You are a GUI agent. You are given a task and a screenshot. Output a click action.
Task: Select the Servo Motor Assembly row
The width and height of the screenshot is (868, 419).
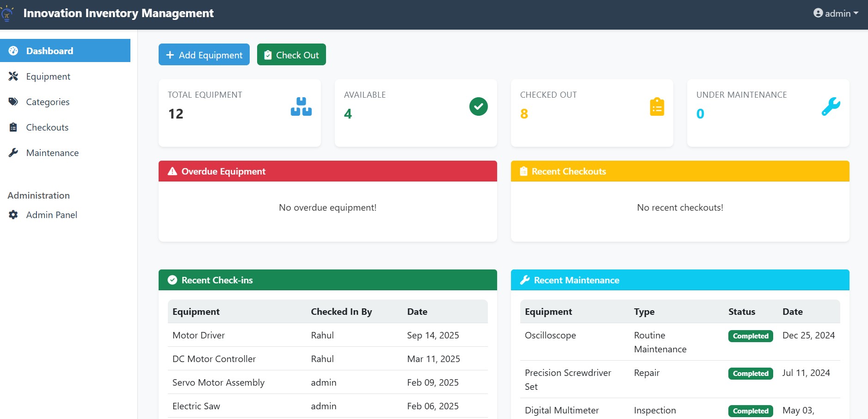327,382
